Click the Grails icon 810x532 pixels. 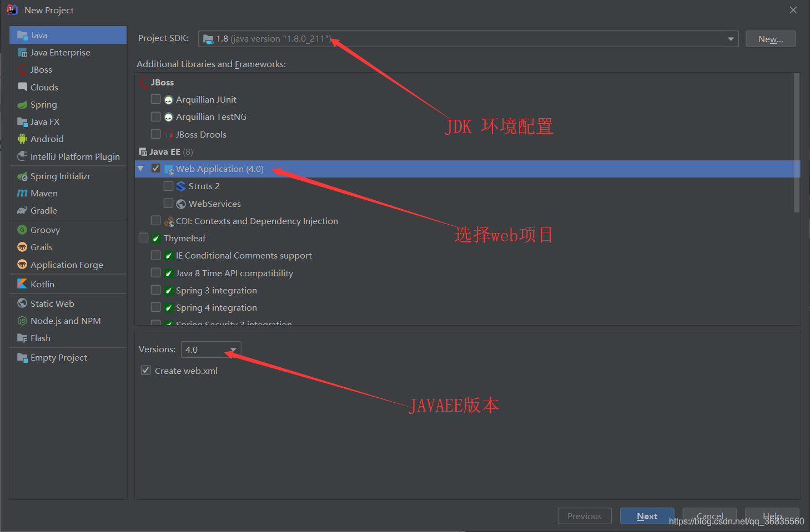point(22,247)
